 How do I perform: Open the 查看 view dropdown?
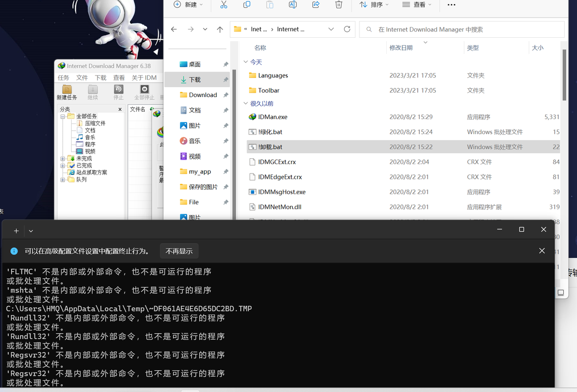click(x=417, y=5)
